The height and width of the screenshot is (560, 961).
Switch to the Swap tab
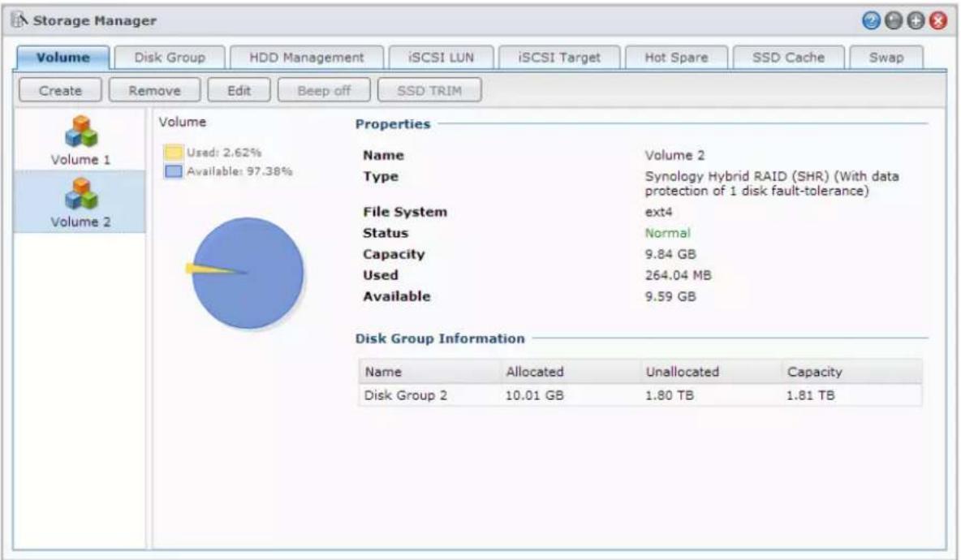click(886, 58)
